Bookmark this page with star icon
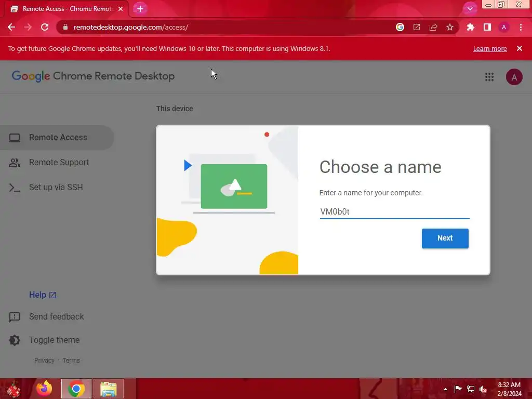 pyautogui.click(x=450, y=27)
